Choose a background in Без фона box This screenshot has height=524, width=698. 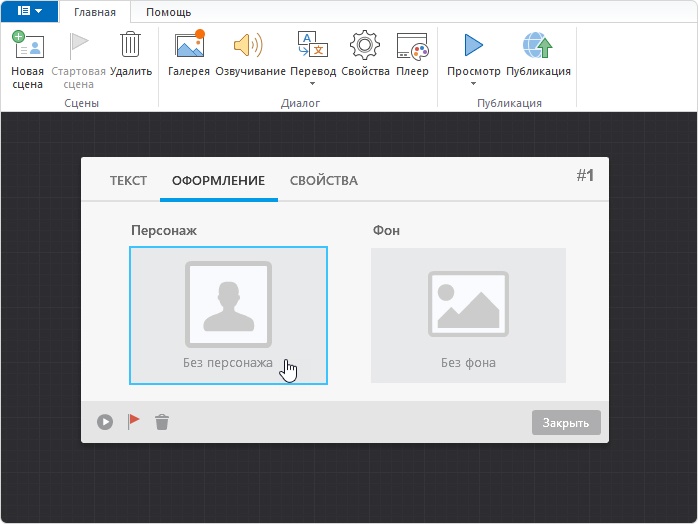[x=468, y=315]
